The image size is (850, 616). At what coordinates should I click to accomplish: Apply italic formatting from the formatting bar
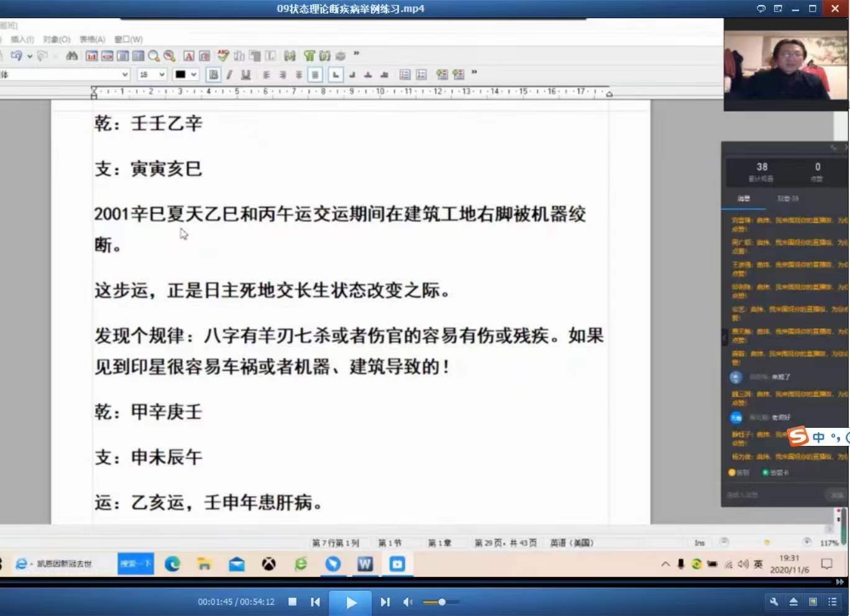228,74
